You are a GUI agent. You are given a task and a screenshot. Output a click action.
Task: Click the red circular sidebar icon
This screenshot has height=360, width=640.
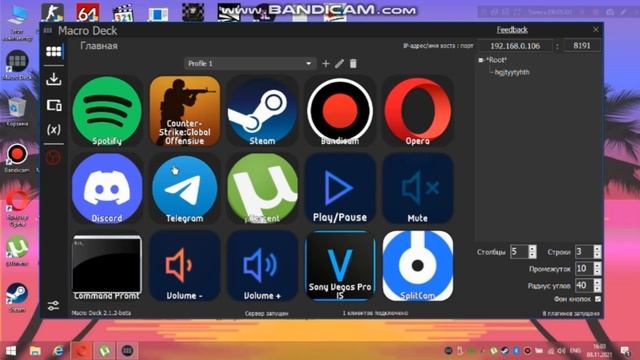(53, 158)
